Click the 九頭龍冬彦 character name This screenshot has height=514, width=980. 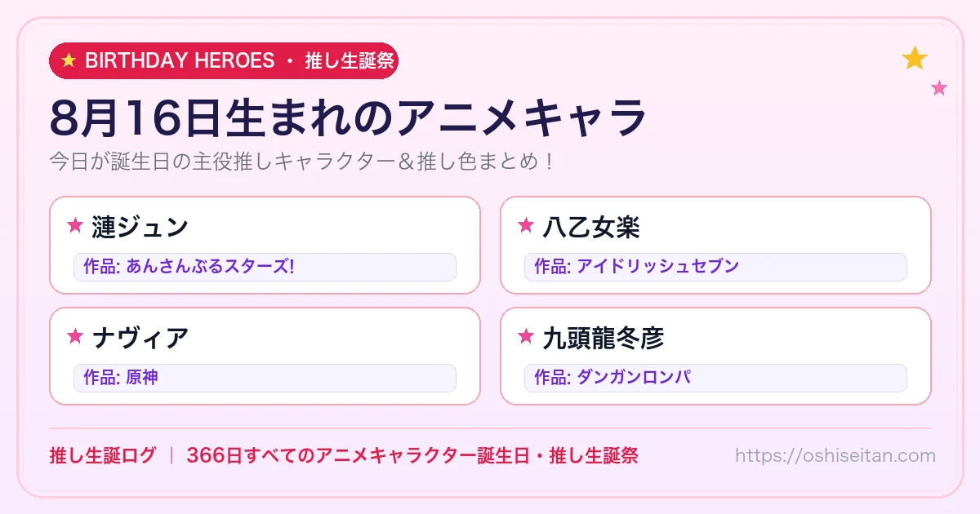603,337
